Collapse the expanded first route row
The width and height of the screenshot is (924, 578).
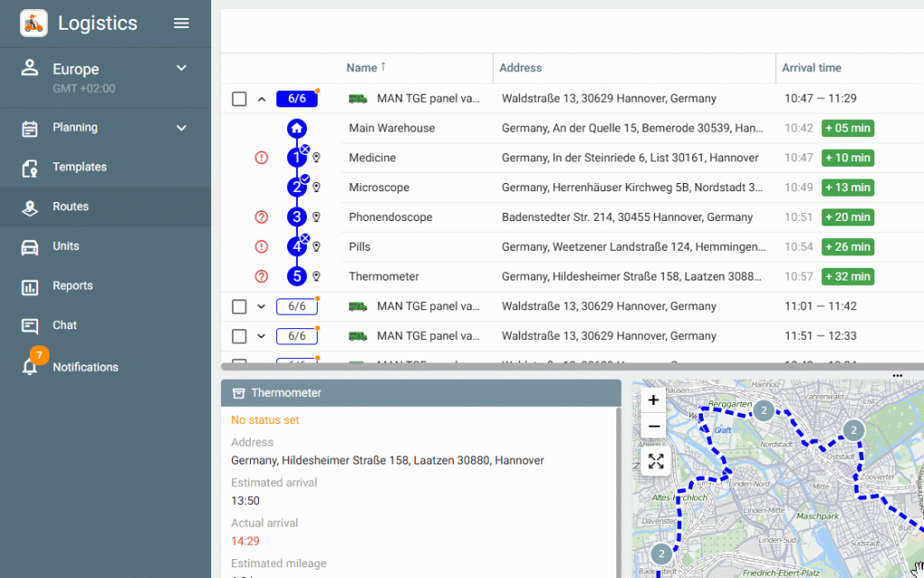[262, 99]
